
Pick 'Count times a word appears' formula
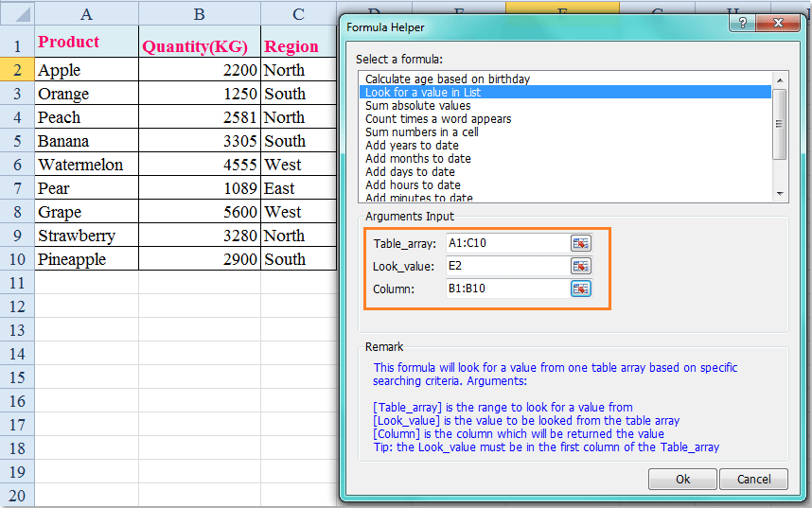tap(438, 119)
